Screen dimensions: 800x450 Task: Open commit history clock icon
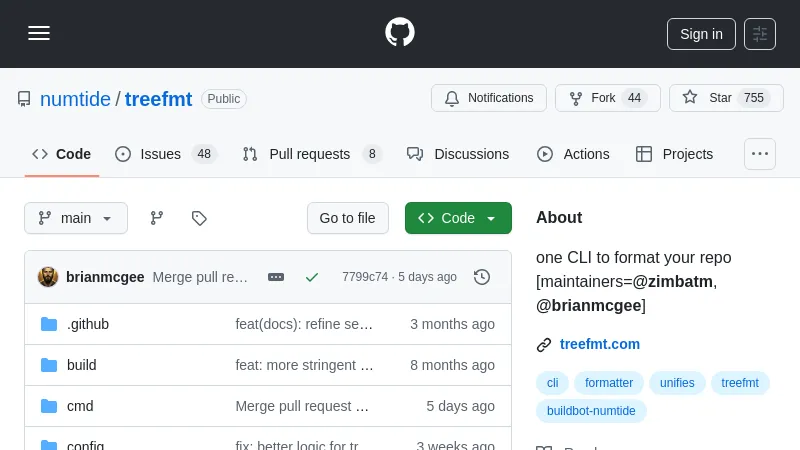coord(482,277)
